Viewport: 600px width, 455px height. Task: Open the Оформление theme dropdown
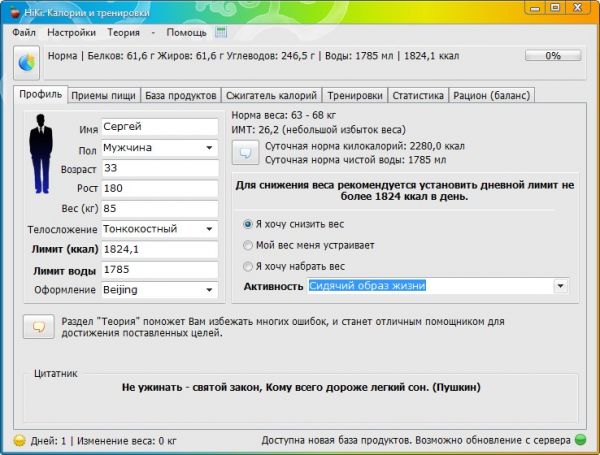[209, 290]
